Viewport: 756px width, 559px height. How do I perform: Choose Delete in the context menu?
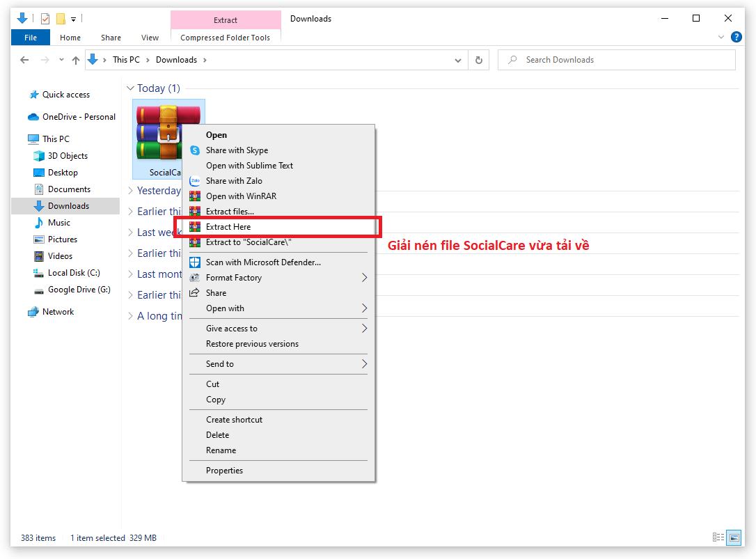pyautogui.click(x=278, y=435)
